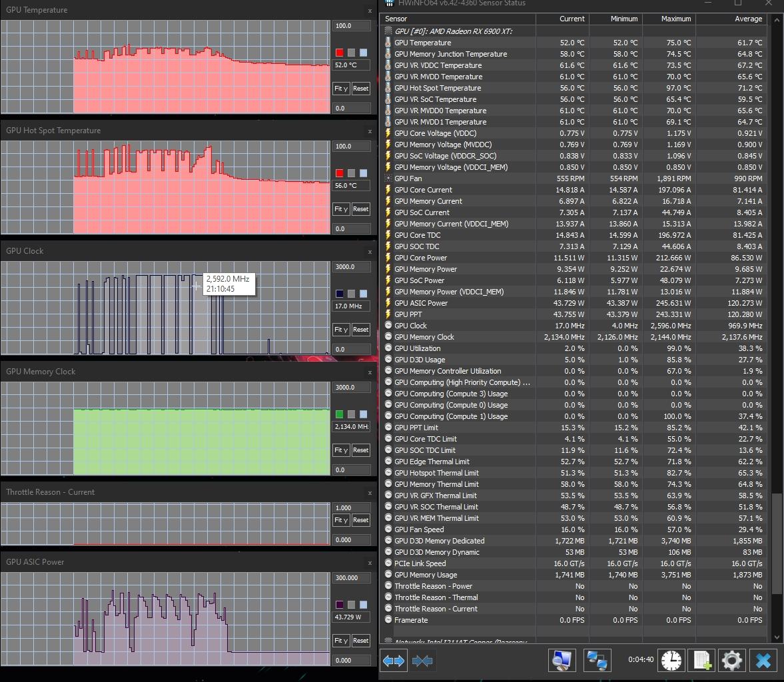Click circle icon beside GPU Clock sensor row

388,326
